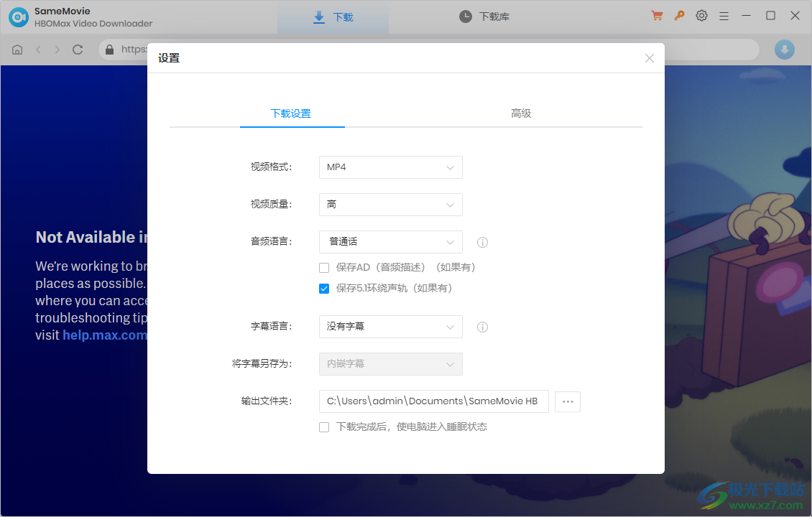Image resolution: width=812 pixels, height=517 pixels.
Task: Click the SameMovie app logo icon
Action: (x=19, y=17)
